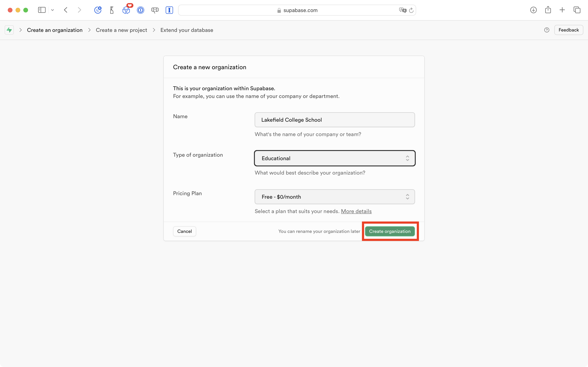Viewport: 588px width, 367px height.
Task: Expand the Type of organization dropdown
Action: (x=334, y=158)
